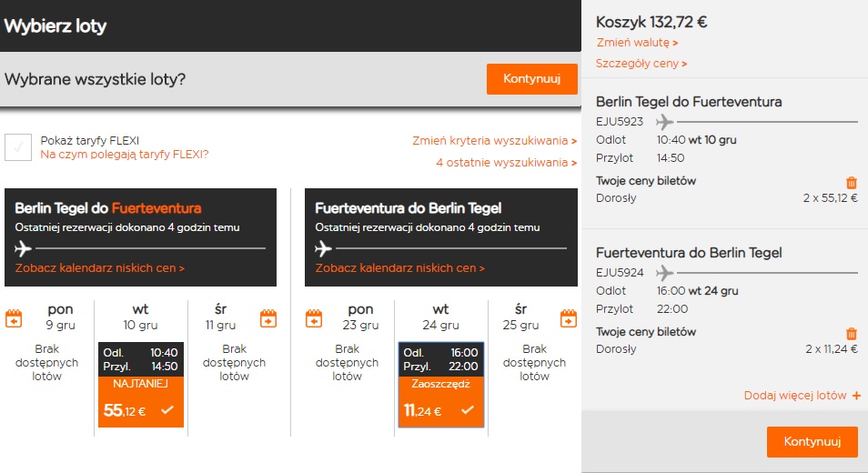Open Szczegóły ceny link
This screenshot has width=868, height=473.
tap(641, 64)
